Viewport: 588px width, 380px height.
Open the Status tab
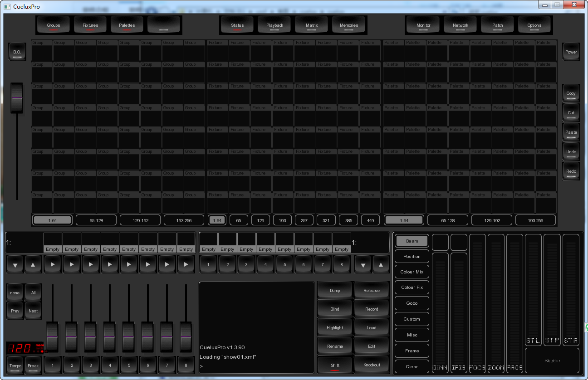pos(237,25)
